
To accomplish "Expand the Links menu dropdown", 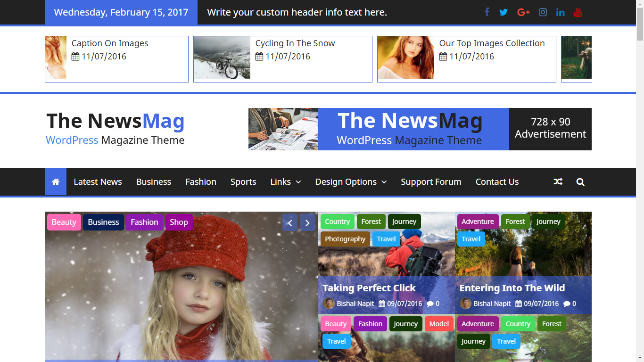I will coord(286,182).
